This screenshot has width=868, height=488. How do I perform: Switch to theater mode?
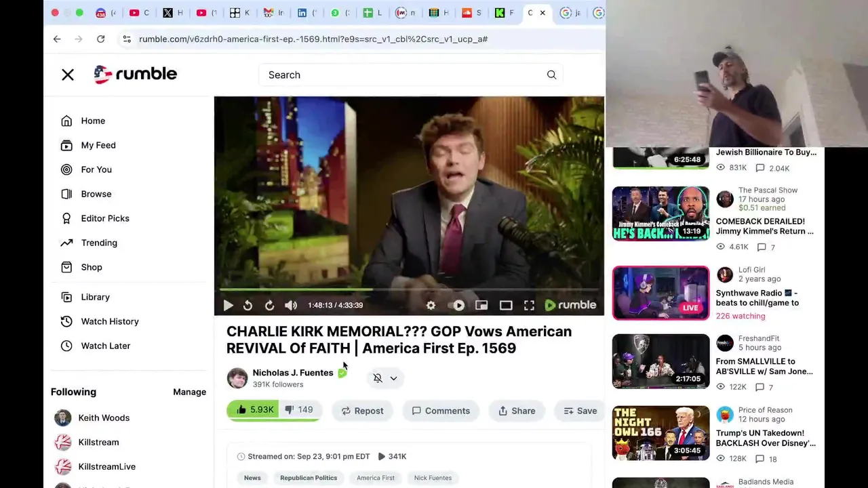click(506, 306)
